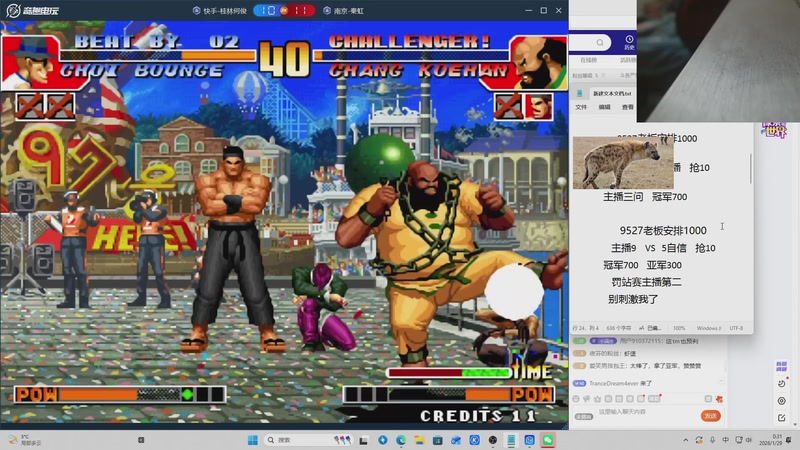Screen dimensions: 800x450
Task: Click the History clock icon in live panel
Action: click(x=629, y=39)
